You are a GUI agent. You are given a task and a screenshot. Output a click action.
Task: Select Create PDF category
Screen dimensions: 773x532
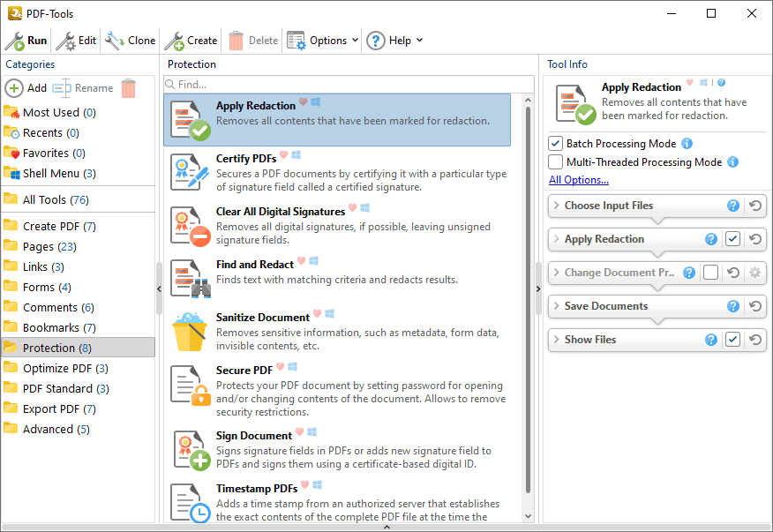coord(49,227)
